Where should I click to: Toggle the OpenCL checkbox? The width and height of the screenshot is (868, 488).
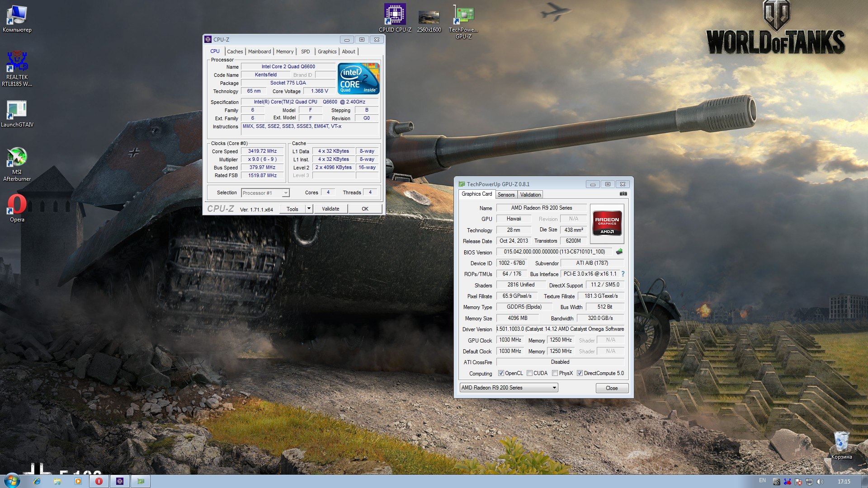click(x=501, y=373)
